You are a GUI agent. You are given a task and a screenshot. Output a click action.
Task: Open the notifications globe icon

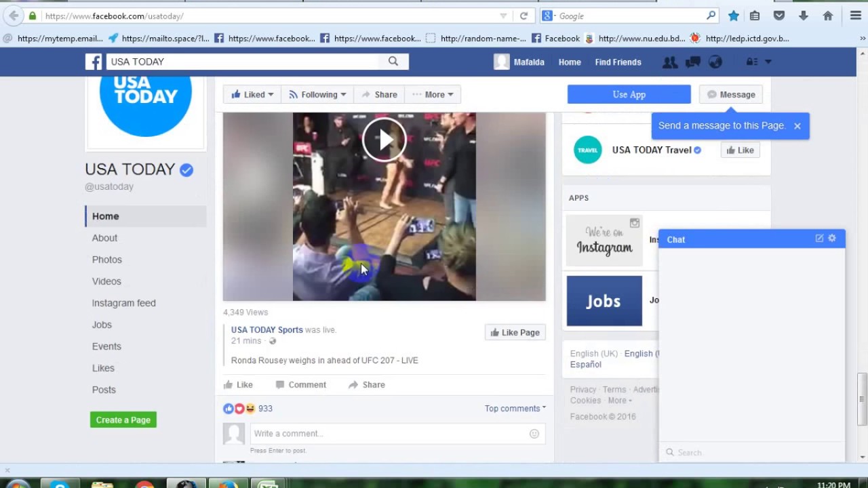(715, 62)
